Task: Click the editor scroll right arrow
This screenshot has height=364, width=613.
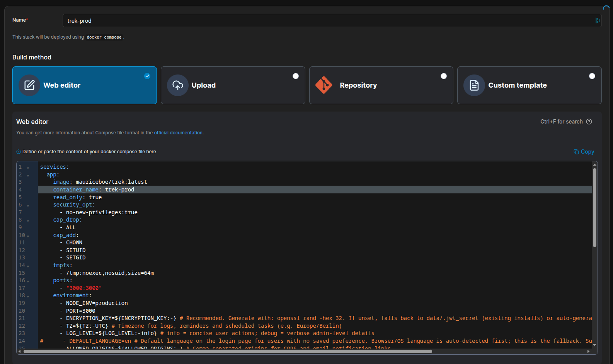Action: pos(588,351)
